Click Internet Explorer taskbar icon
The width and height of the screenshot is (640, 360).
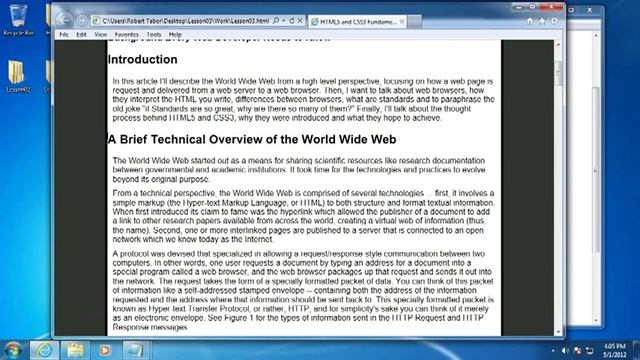coord(44,350)
